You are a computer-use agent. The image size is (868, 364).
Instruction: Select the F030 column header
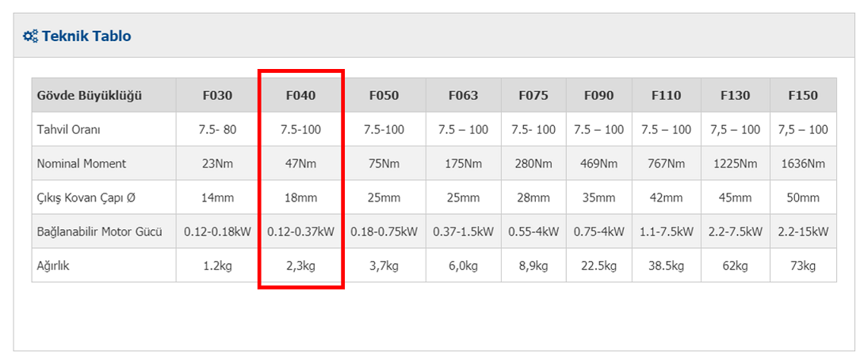click(x=217, y=95)
